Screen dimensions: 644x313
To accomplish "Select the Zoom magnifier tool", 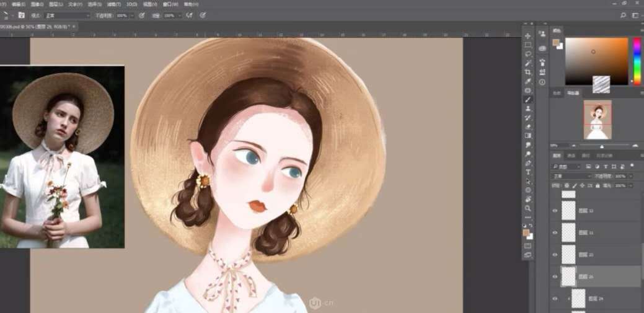I will point(528,208).
